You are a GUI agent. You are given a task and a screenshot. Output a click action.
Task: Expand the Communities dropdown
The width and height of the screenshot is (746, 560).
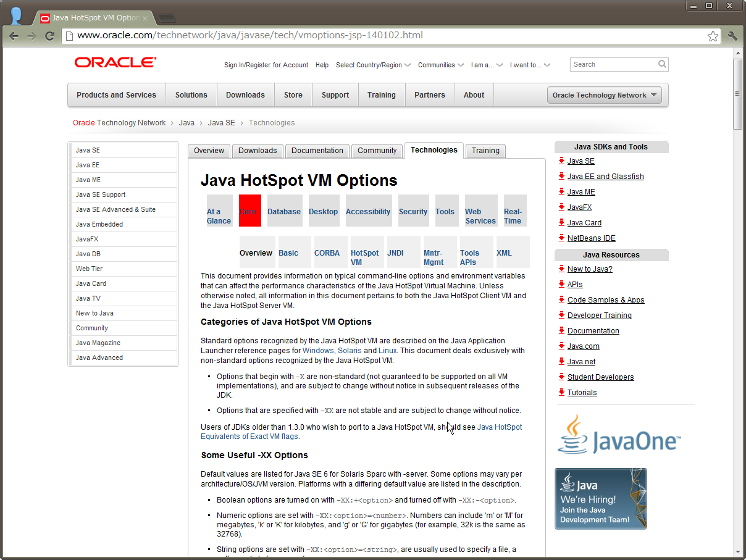[441, 65]
